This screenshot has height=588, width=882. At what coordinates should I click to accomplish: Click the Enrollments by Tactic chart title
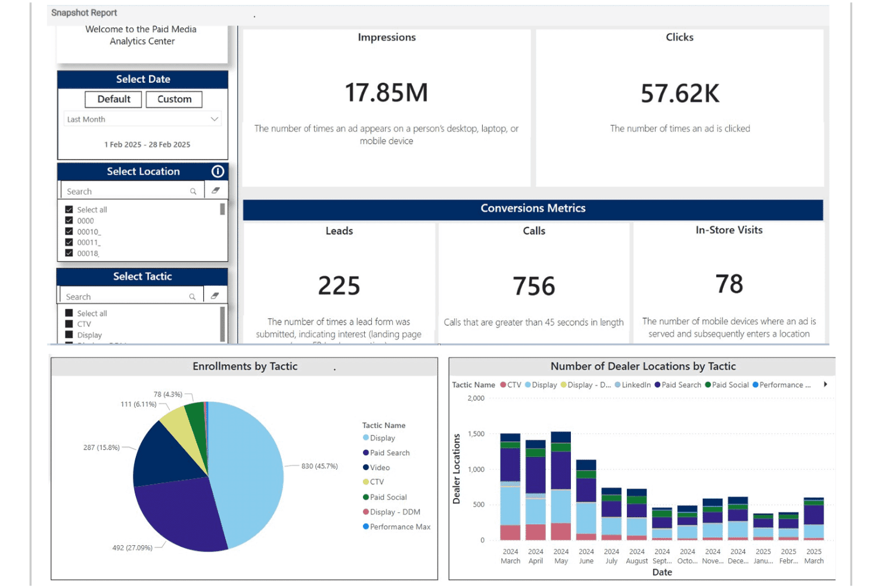[x=245, y=366]
